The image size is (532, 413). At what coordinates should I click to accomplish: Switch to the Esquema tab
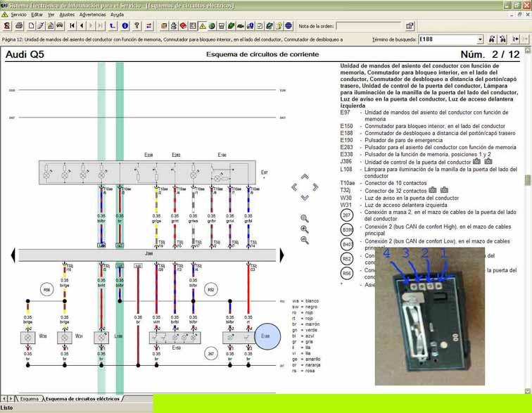pos(29,399)
